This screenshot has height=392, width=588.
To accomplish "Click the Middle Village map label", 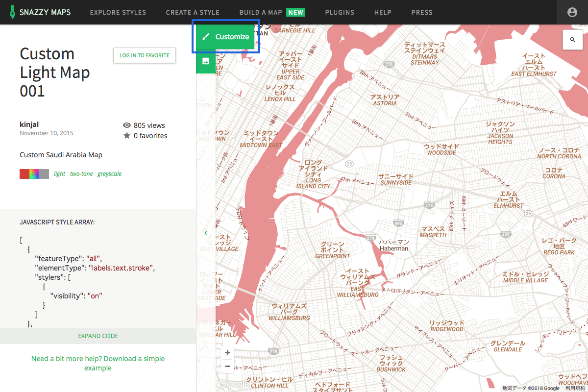I will pyautogui.click(x=526, y=277).
